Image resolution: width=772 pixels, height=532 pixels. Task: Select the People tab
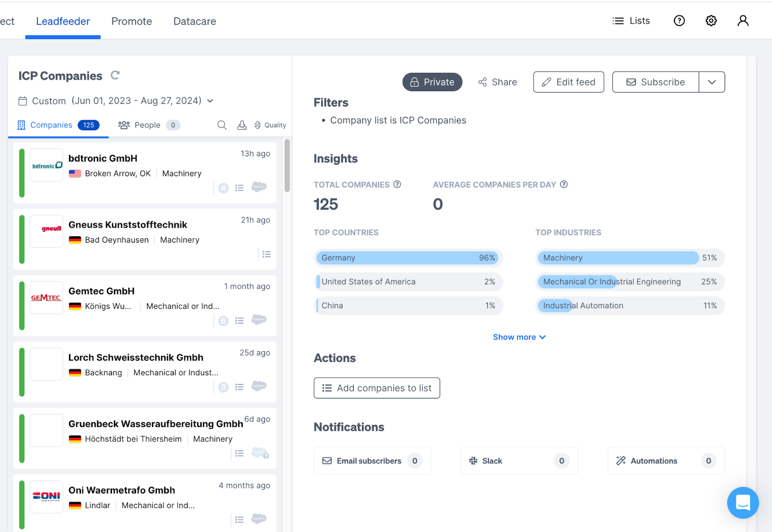coord(149,125)
